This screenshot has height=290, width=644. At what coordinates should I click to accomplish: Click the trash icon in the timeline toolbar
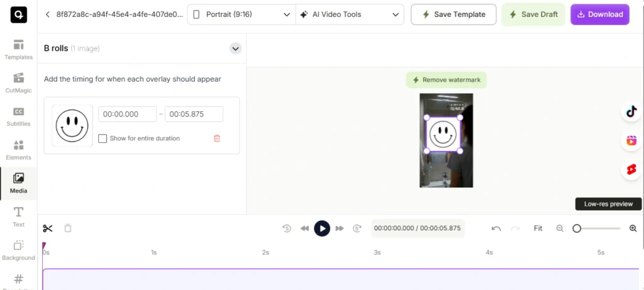68,228
